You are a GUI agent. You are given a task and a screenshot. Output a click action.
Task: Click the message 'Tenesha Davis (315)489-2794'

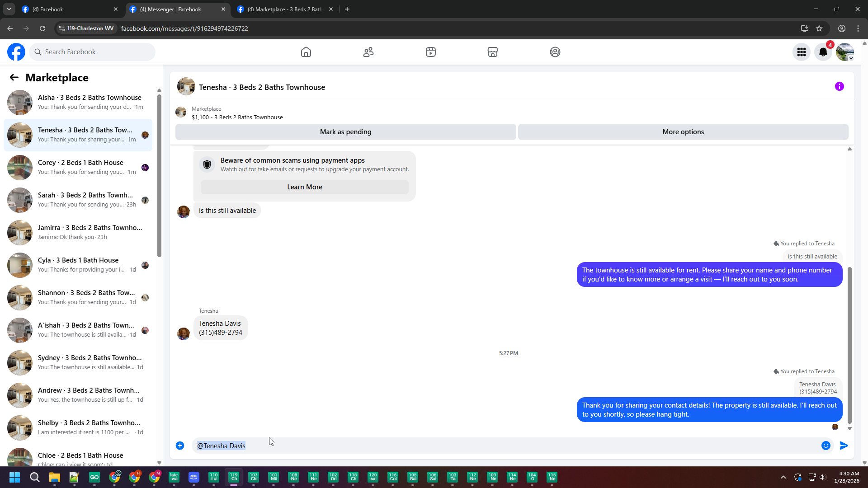[x=221, y=328]
